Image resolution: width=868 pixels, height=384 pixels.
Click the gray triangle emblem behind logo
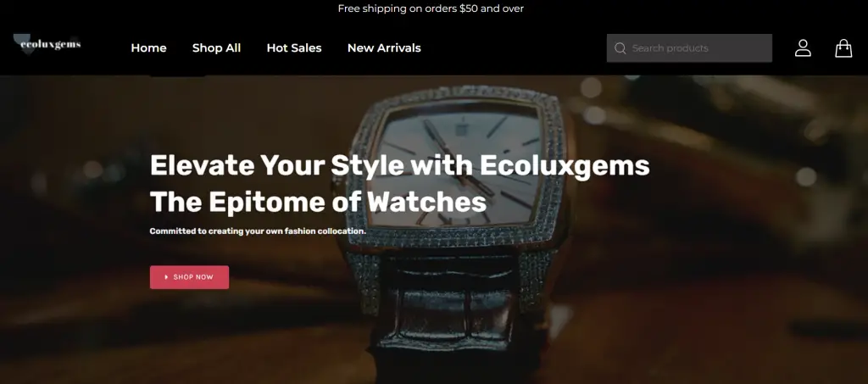point(26,44)
